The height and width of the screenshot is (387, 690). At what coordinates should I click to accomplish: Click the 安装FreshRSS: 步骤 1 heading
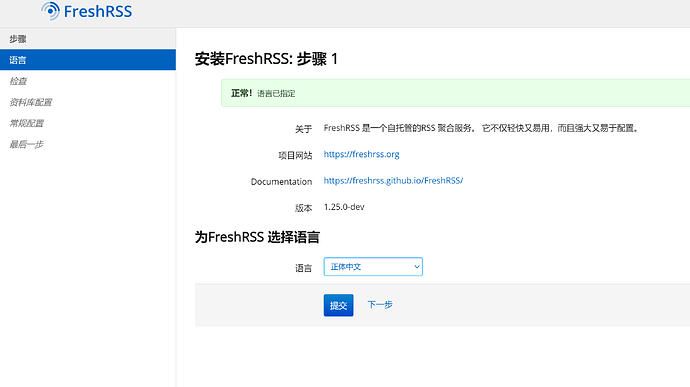click(x=266, y=59)
